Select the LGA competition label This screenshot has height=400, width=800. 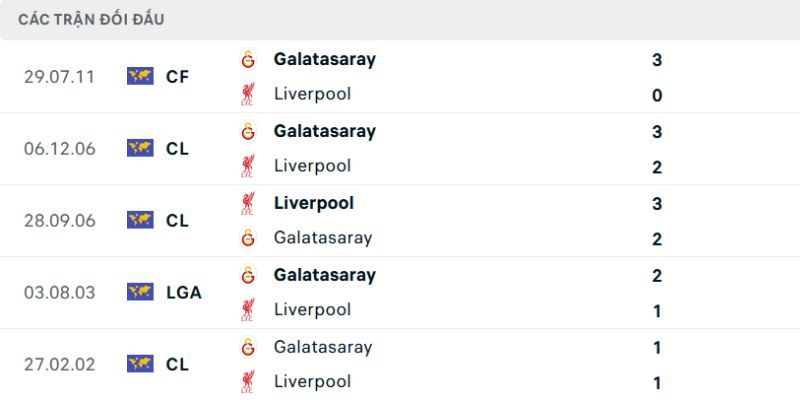pos(184,292)
